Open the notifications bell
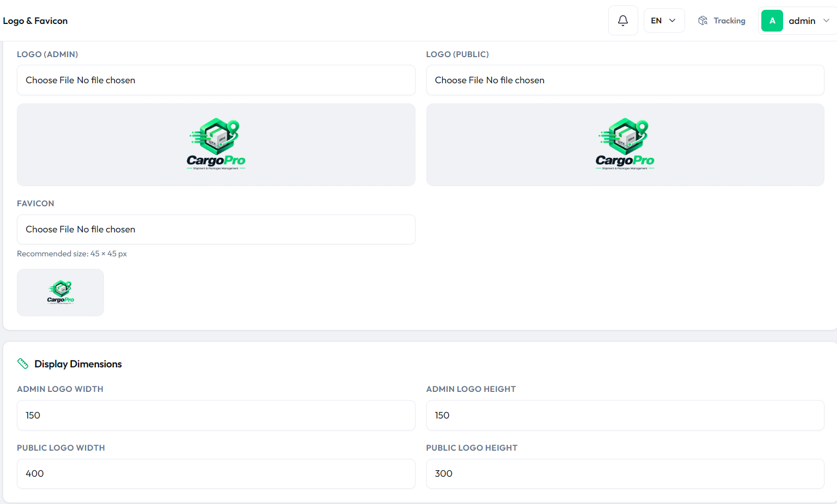Image resolution: width=837 pixels, height=504 pixels. click(x=623, y=21)
